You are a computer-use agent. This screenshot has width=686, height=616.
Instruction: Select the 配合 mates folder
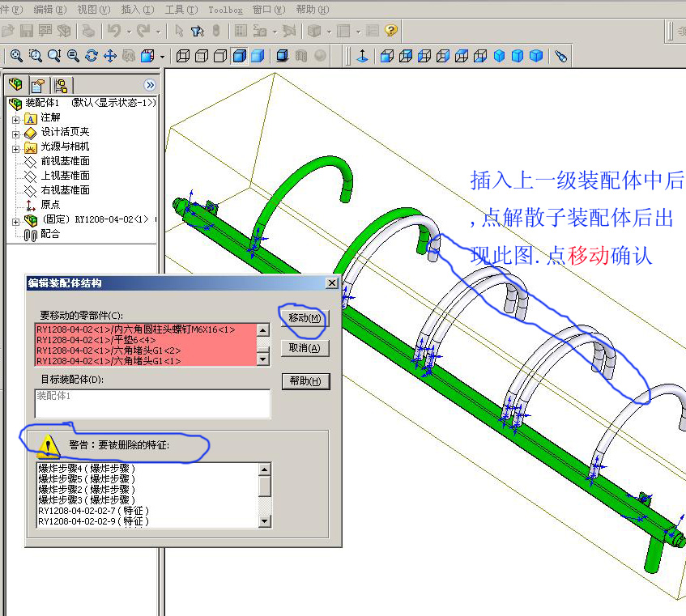tap(50, 234)
